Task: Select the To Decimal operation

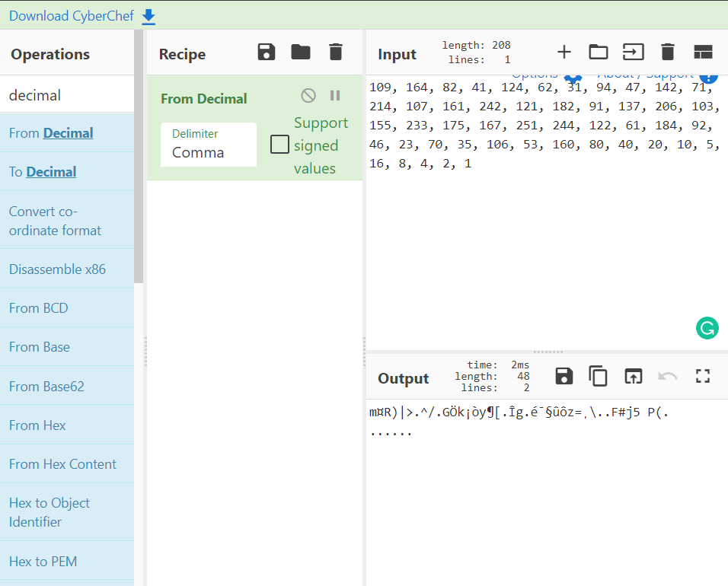Action: coord(67,172)
